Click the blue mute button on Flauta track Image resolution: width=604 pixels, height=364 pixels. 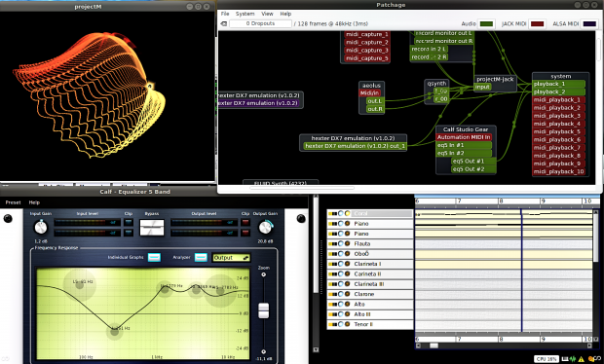(341, 243)
